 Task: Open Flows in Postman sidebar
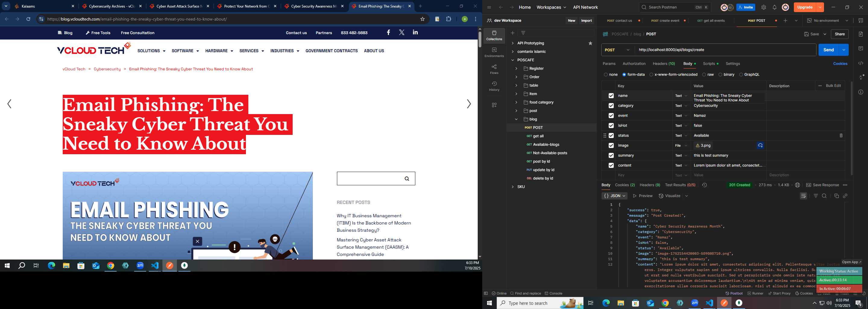[494, 69]
